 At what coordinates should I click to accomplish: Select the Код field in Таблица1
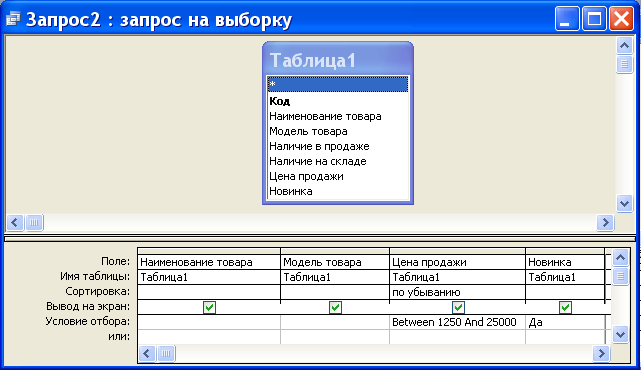pyautogui.click(x=338, y=101)
